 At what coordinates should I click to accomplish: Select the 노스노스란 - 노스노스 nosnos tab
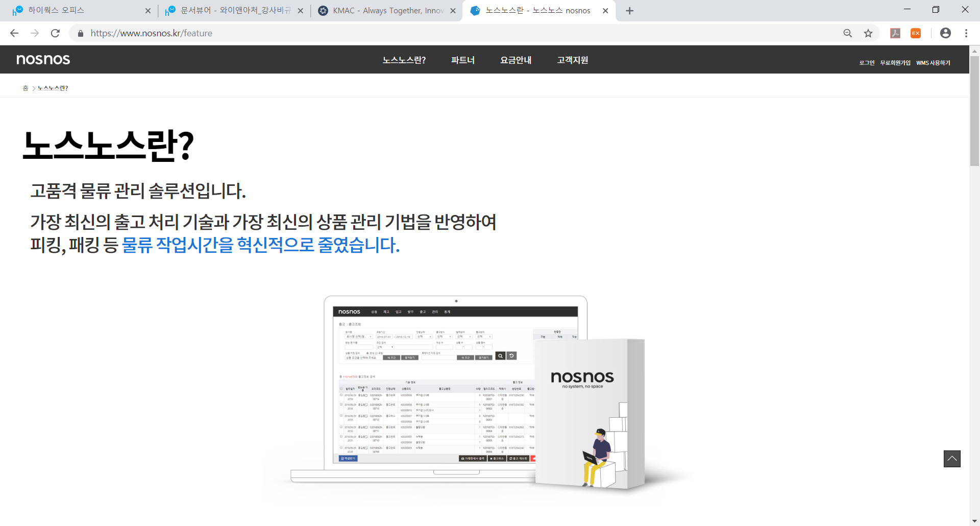click(x=538, y=11)
